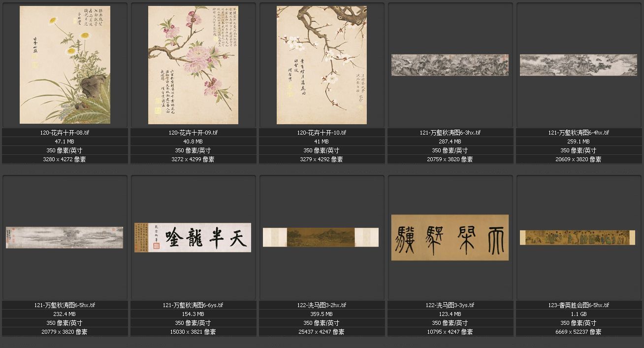Click the filename label 120-花卉十开-08.tif
644x348 pixels.
pyautogui.click(x=64, y=133)
